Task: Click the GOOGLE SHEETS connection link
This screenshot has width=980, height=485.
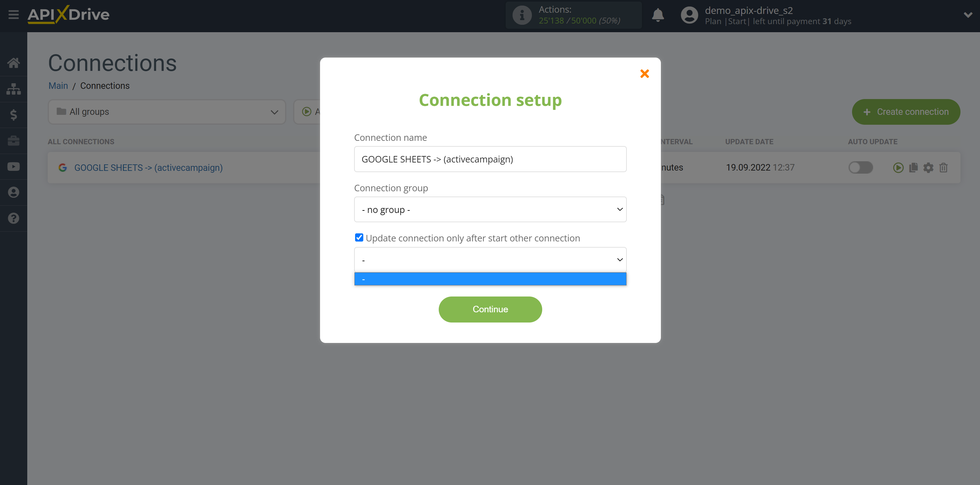Action: pyautogui.click(x=149, y=167)
